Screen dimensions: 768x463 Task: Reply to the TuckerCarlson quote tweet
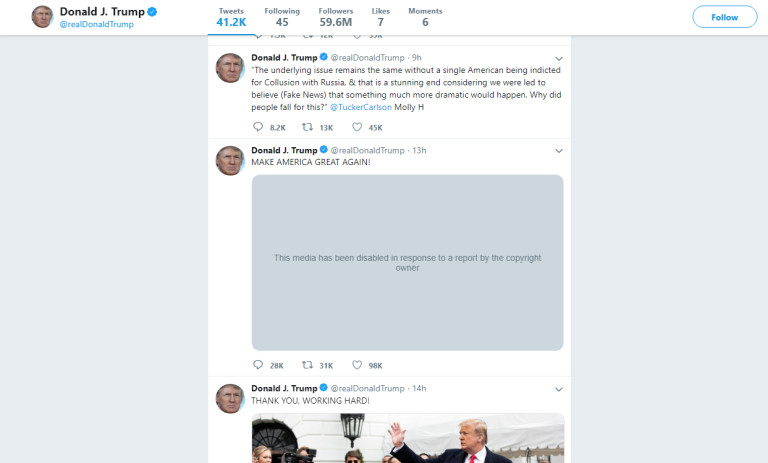tap(258, 127)
